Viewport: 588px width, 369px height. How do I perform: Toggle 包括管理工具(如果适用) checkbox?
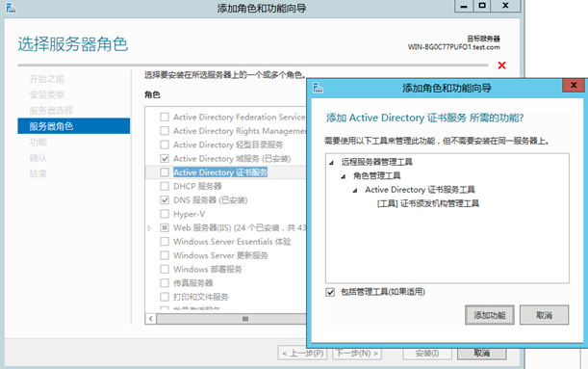coord(330,292)
